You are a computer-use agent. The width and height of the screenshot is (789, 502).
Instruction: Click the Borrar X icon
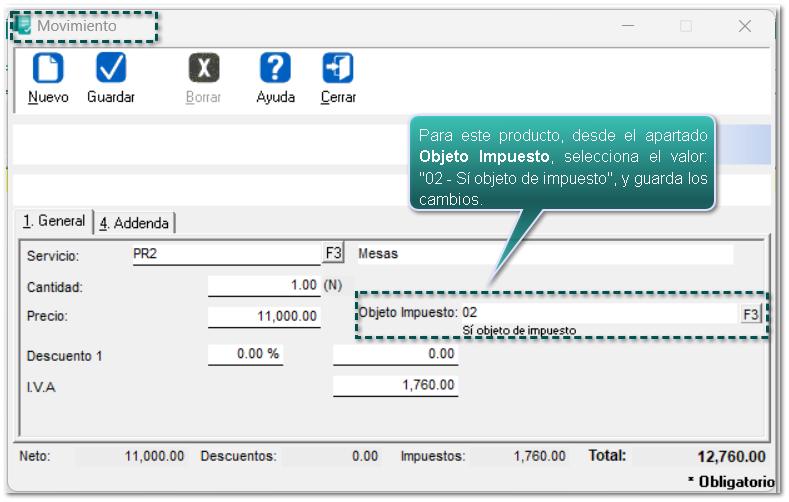[x=204, y=67]
